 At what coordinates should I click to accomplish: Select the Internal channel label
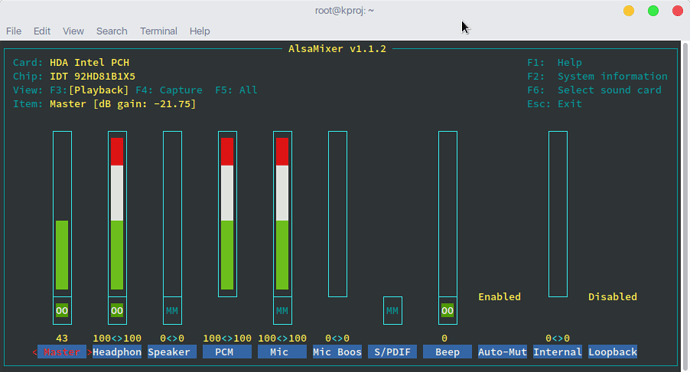pyautogui.click(x=558, y=352)
